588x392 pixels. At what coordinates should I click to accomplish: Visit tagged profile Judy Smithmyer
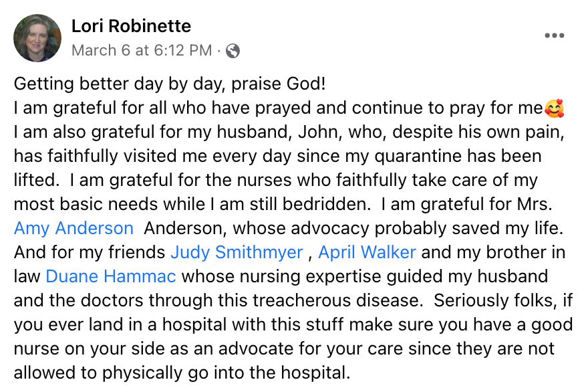click(237, 252)
